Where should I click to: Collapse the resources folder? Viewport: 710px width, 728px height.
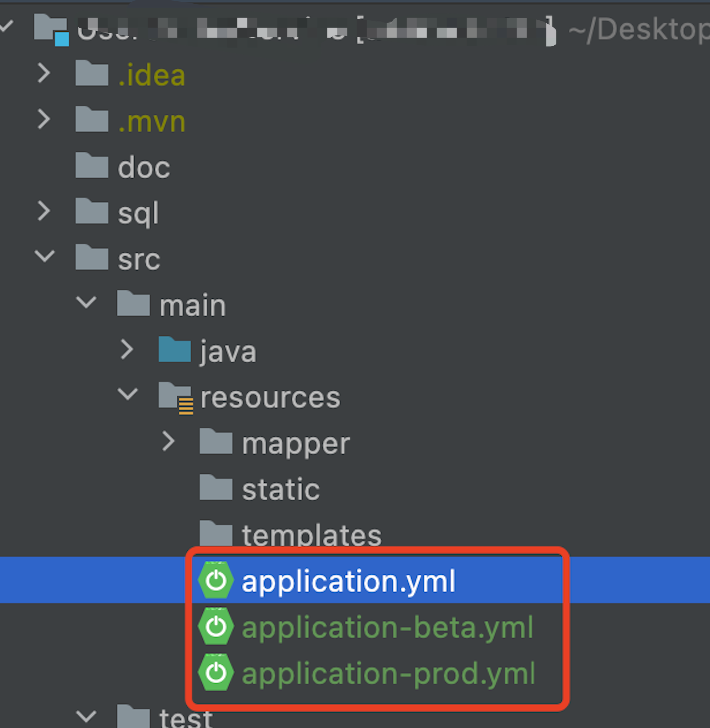point(128,394)
